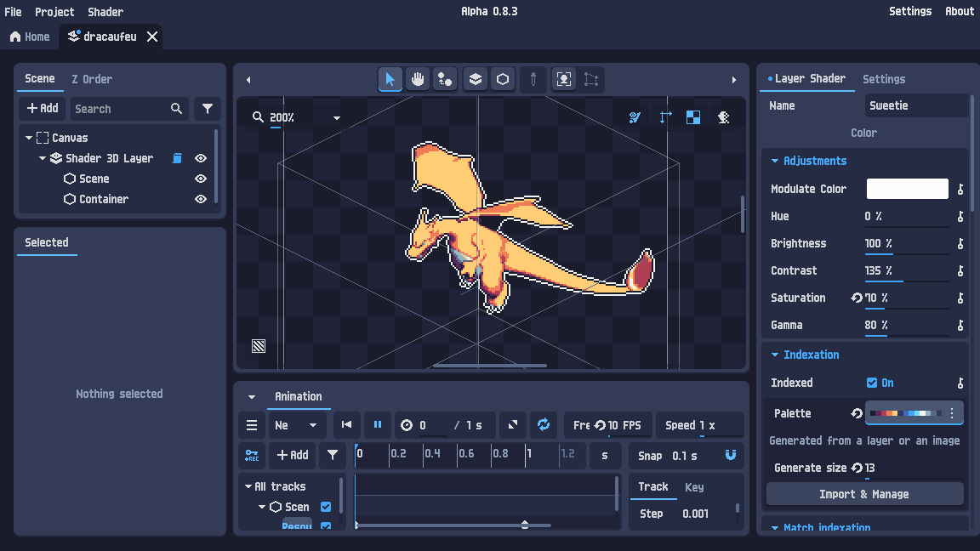
Task: Click the keyframe icon next to Hue
Action: coord(960,216)
